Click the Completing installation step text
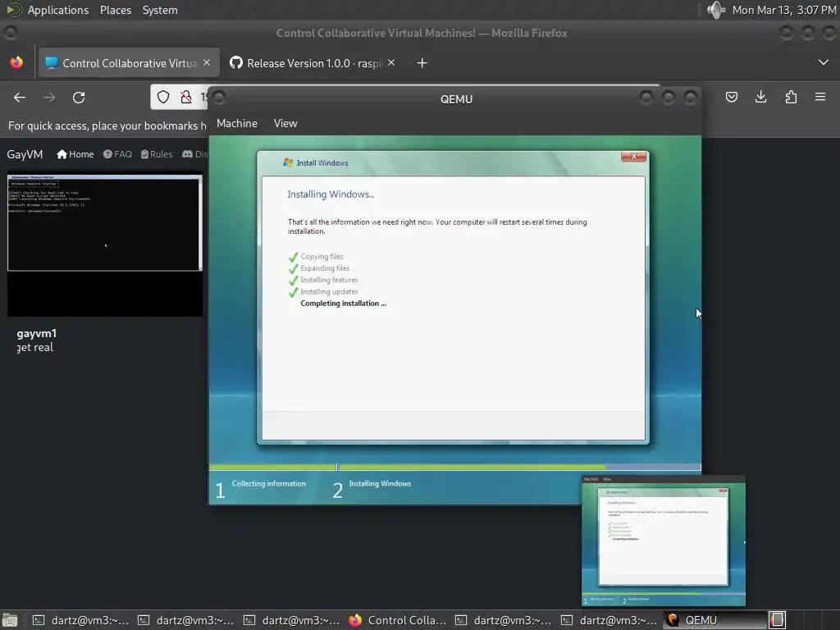This screenshot has height=630, width=840. [x=344, y=304]
